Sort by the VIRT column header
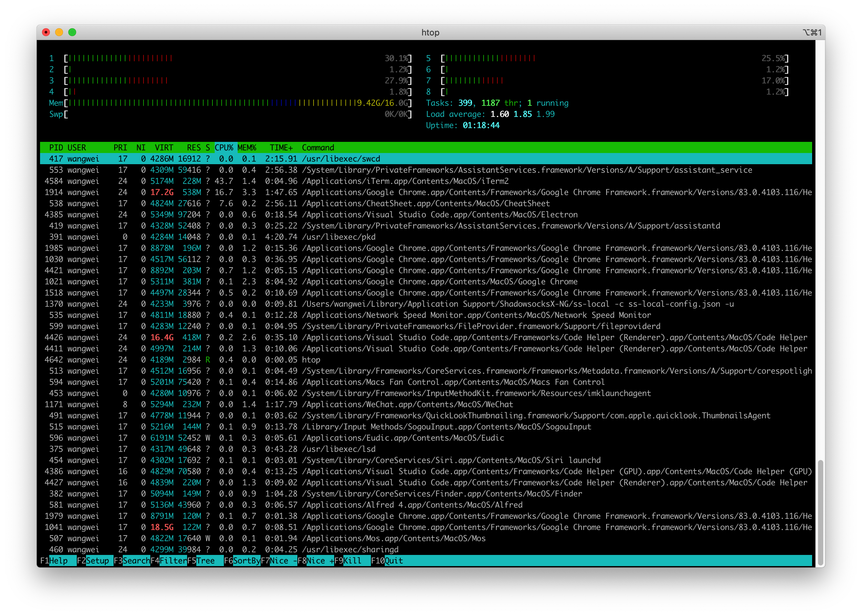Viewport: 862px width, 616px height. (164, 147)
